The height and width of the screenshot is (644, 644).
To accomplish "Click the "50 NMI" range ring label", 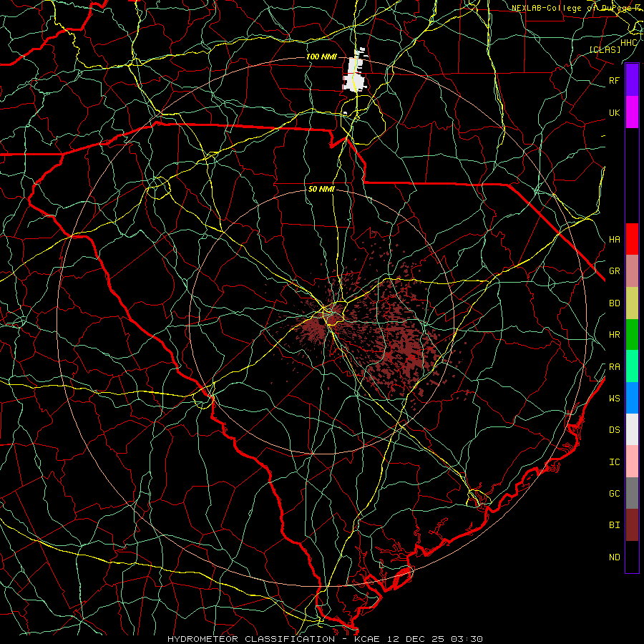I will pos(321,189).
